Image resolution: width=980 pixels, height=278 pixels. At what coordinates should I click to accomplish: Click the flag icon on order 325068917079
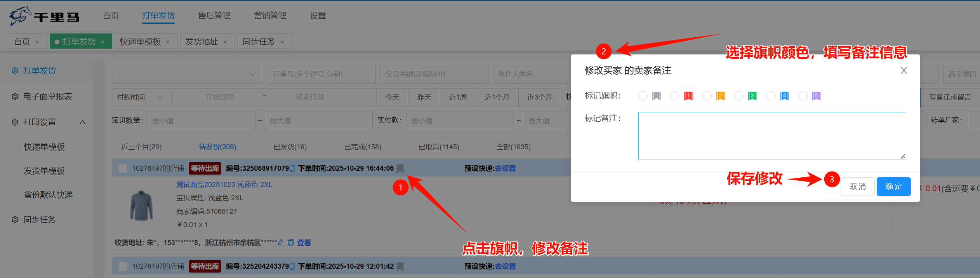coord(400,168)
